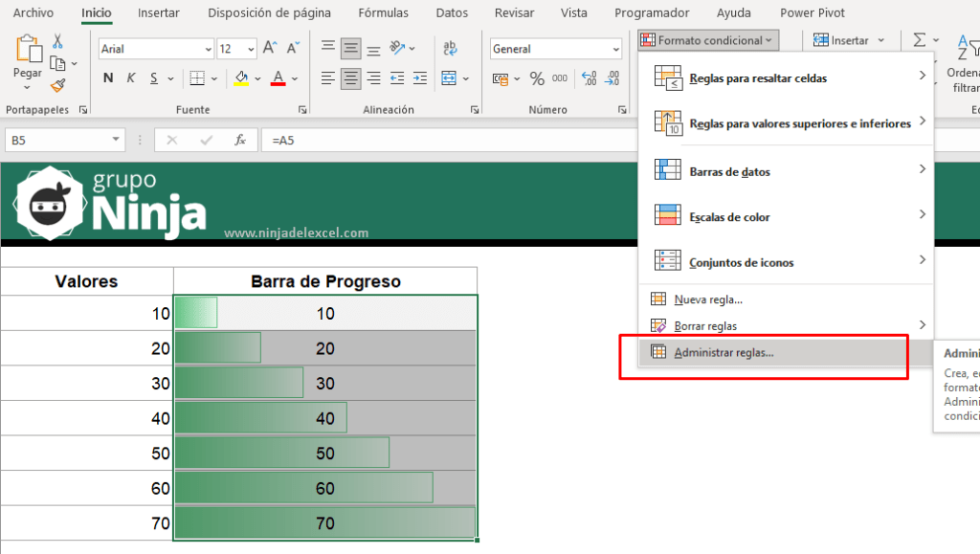
Task: Click the accounting number format icon
Action: tap(500, 78)
